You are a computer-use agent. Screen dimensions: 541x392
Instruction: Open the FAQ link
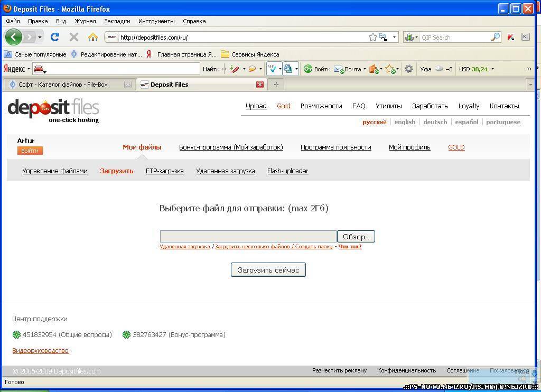point(359,106)
